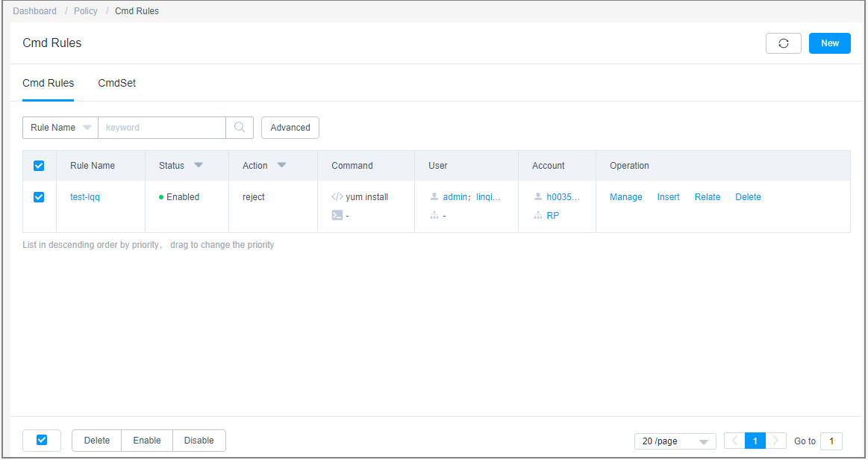The width and height of the screenshot is (868, 460).
Task: Click Manage for test-lqq rule
Action: (626, 197)
